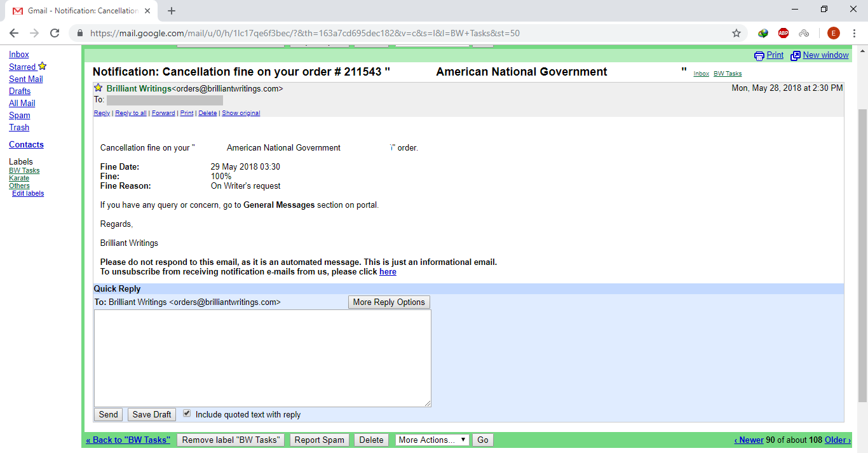Viewport: 868px width, 453px height.
Task: Star the Brilliant Writings message
Action: [98, 88]
